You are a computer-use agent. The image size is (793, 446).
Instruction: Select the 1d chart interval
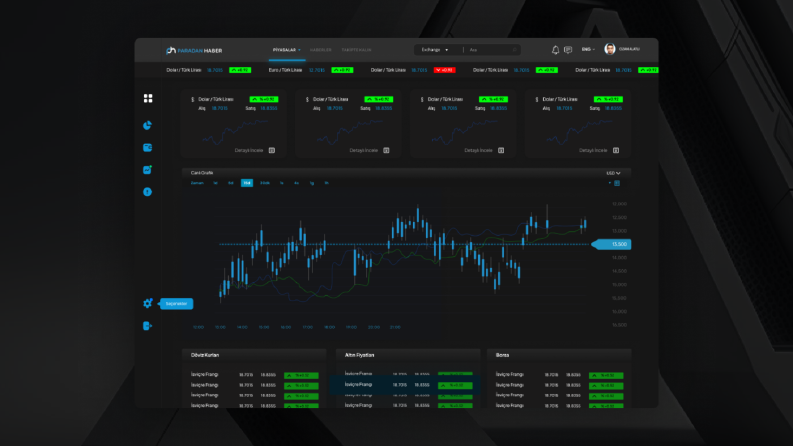(x=215, y=183)
